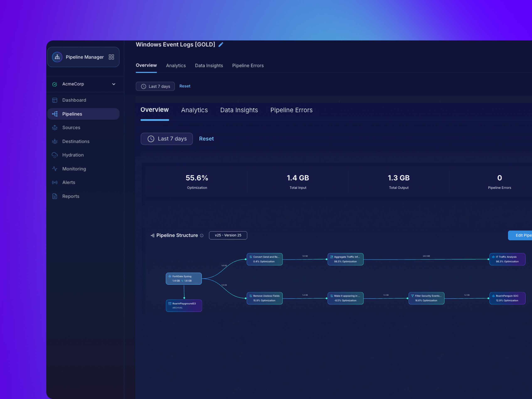Screen dimensions: 532x399
Task: Click the icon on Remove Useless Fields node
Action: pyautogui.click(x=251, y=296)
